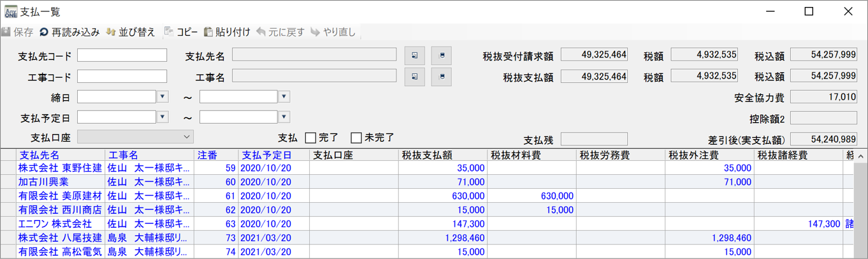Check the 完了 payment checkbox
The width and height of the screenshot is (868, 259).
[x=310, y=138]
